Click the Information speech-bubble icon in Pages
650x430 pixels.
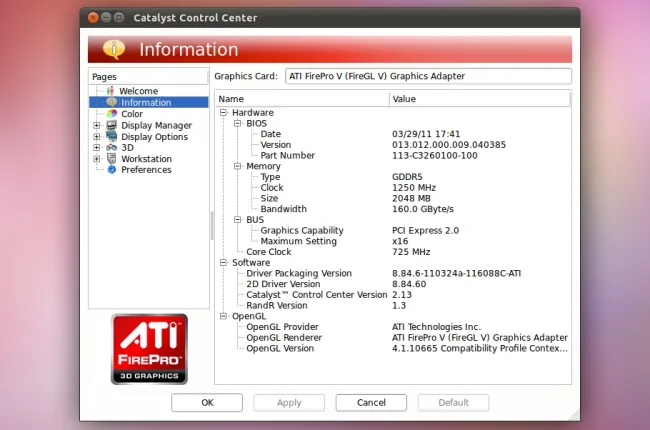point(112,102)
